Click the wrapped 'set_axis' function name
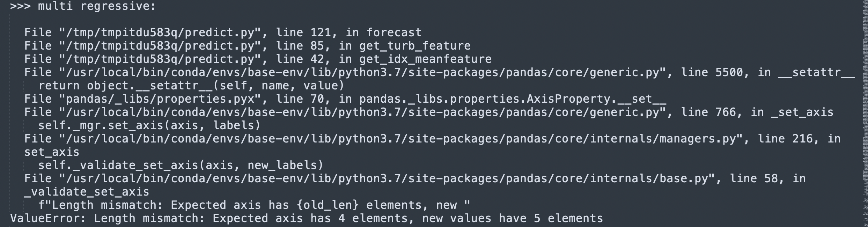 click(52, 152)
